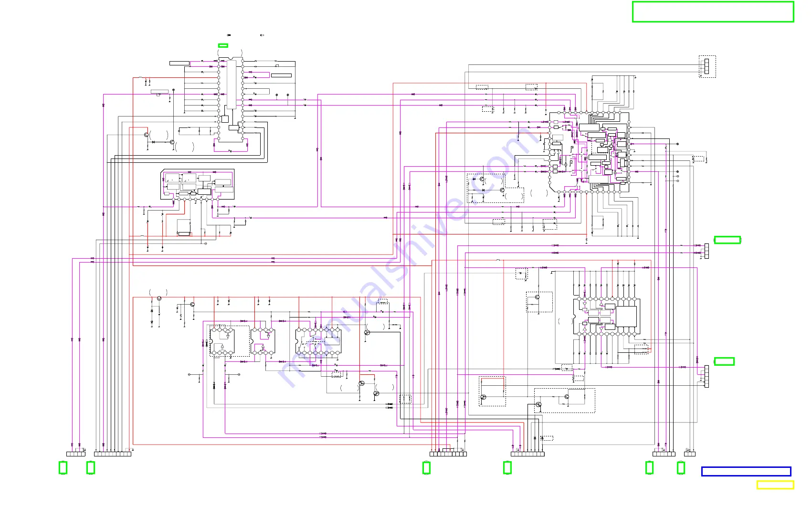The image size is (812, 508).
Task: Click the large square IC with the magenta internal blocks
Action: pyautogui.click(x=589, y=152)
